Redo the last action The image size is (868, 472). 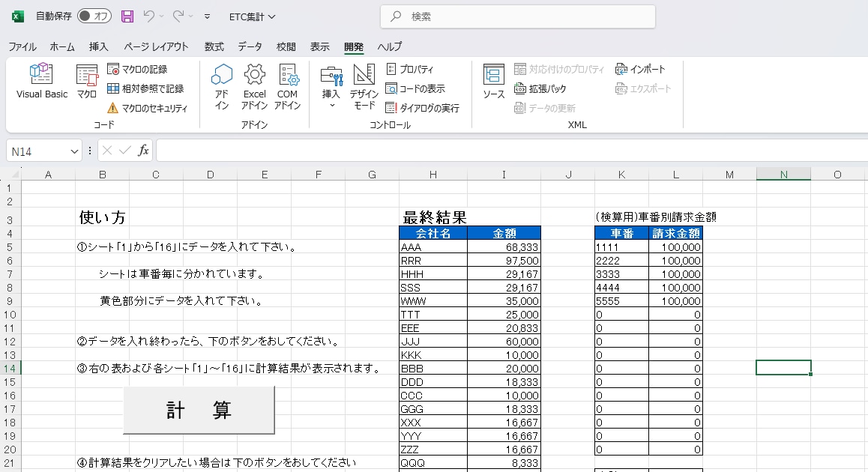click(178, 16)
